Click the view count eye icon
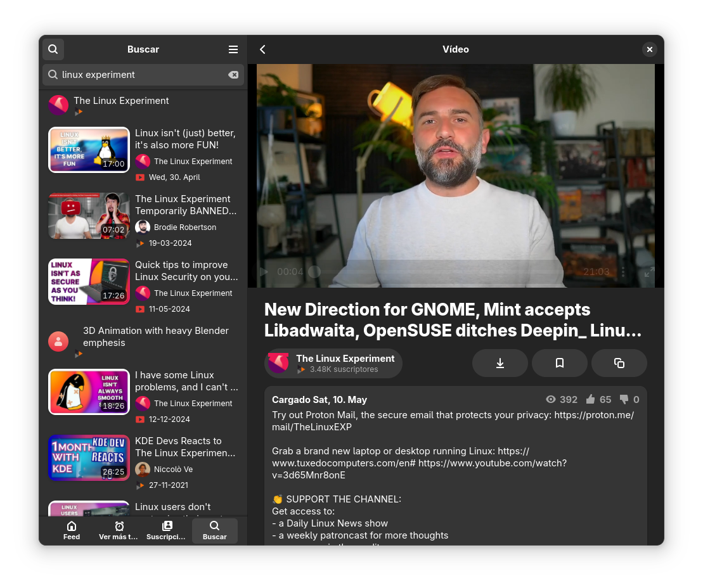This screenshot has width=703, height=588. coord(551,399)
